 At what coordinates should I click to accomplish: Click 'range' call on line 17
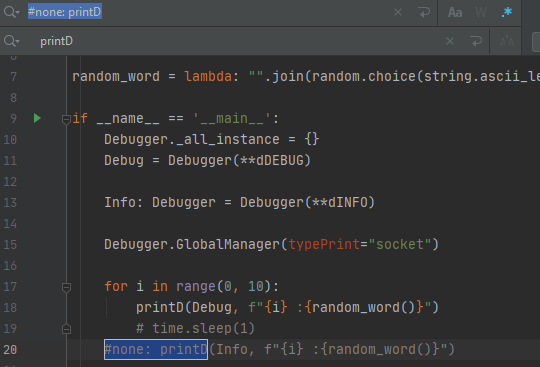tap(196, 286)
